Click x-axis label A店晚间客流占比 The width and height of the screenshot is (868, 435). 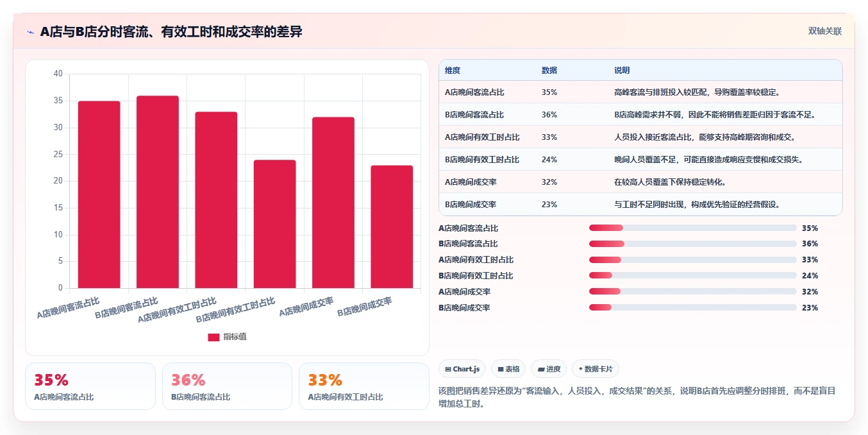69,308
